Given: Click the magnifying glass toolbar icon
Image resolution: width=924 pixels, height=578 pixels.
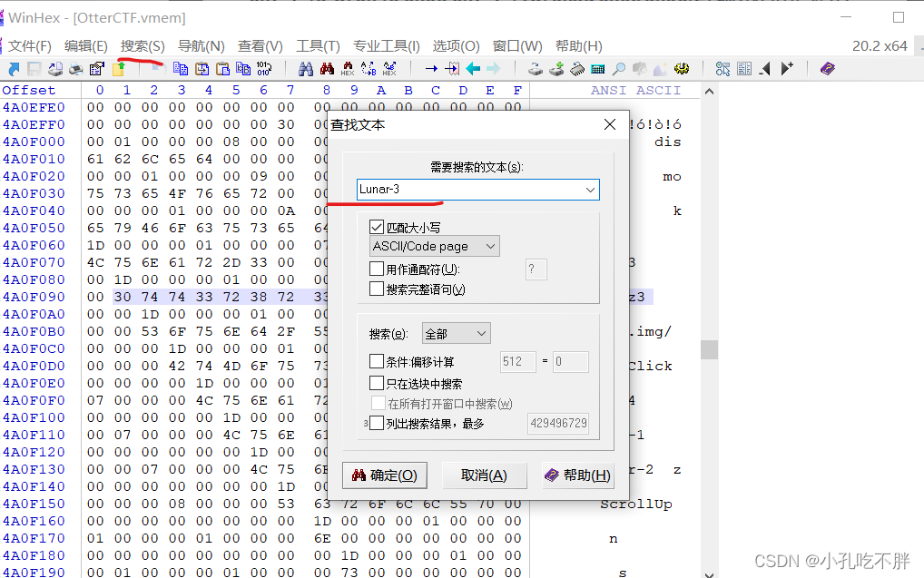Looking at the screenshot, I should coord(619,69).
